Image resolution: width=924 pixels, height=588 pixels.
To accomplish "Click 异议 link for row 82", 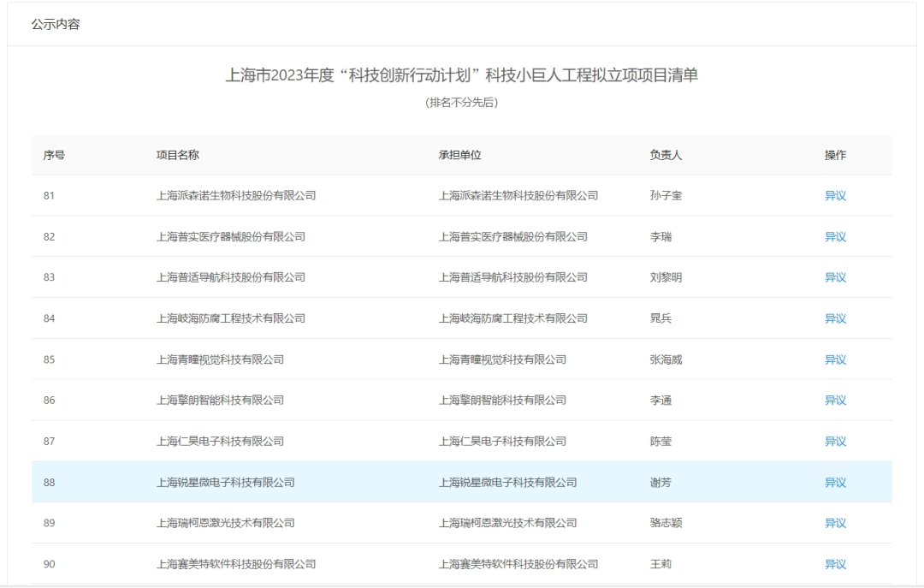I will click(x=835, y=237).
